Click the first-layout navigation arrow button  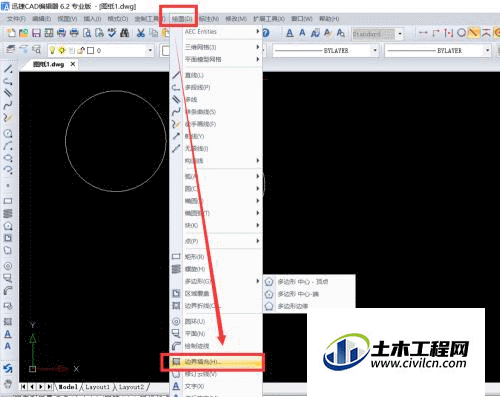23,387
